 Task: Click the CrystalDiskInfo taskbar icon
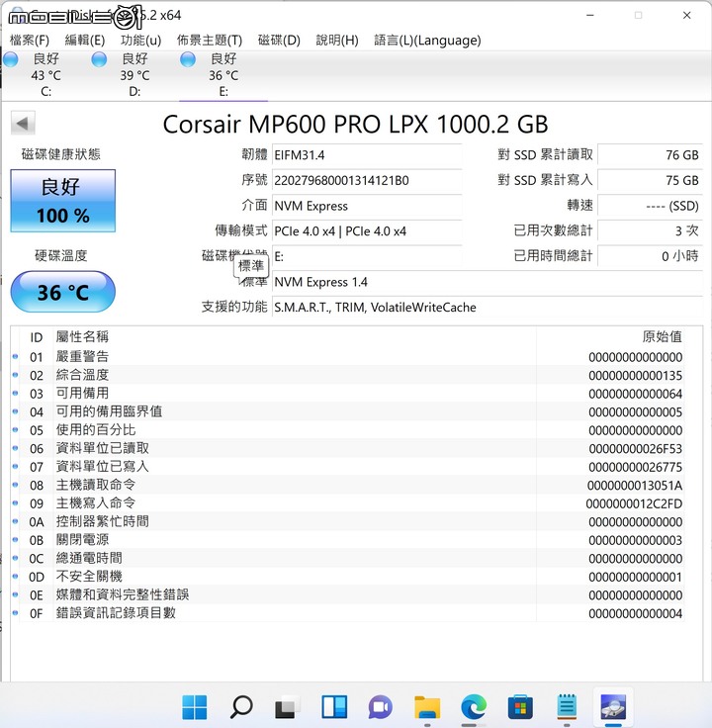pyautogui.click(x=613, y=706)
